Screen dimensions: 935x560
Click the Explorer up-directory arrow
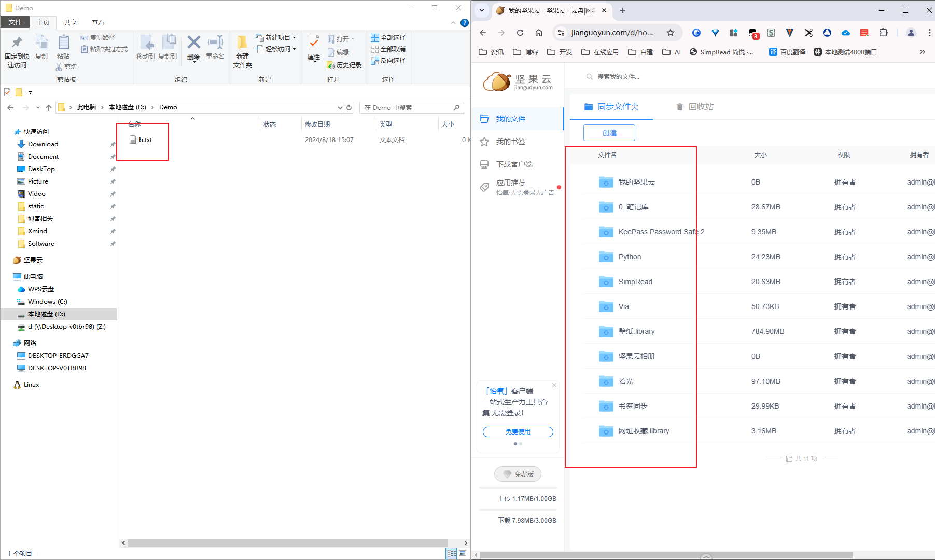[x=49, y=108]
